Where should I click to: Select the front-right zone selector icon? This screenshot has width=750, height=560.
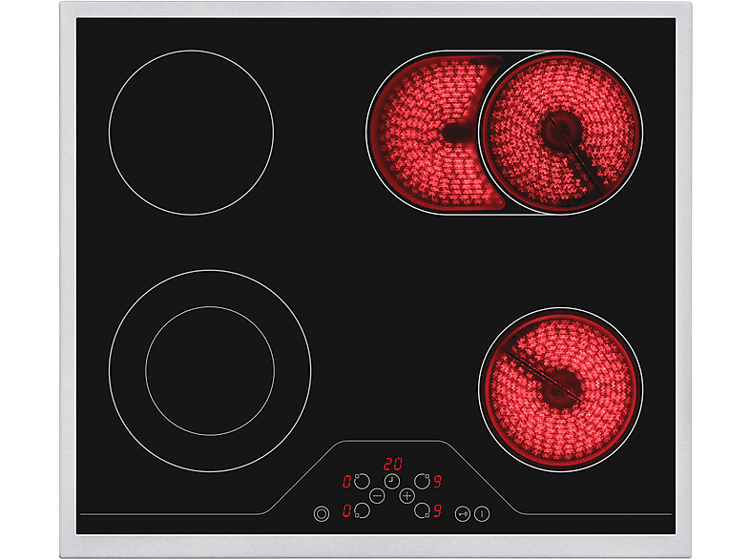tap(421, 511)
